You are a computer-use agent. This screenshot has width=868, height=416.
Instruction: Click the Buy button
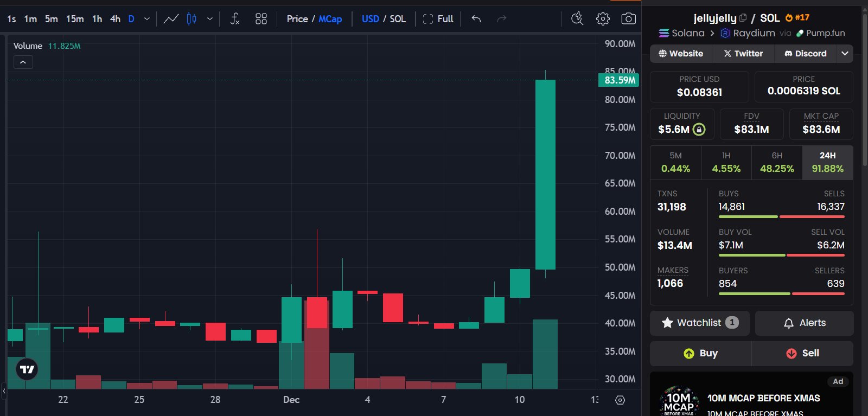coord(700,353)
